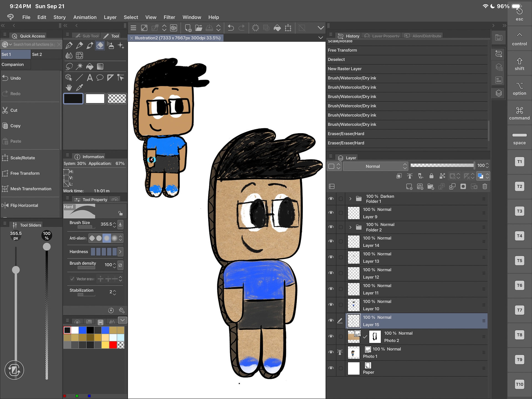This screenshot has height=399, width=532.
Task: Enable the Vector eraser checkbox
Action: [x=72, y=279]
